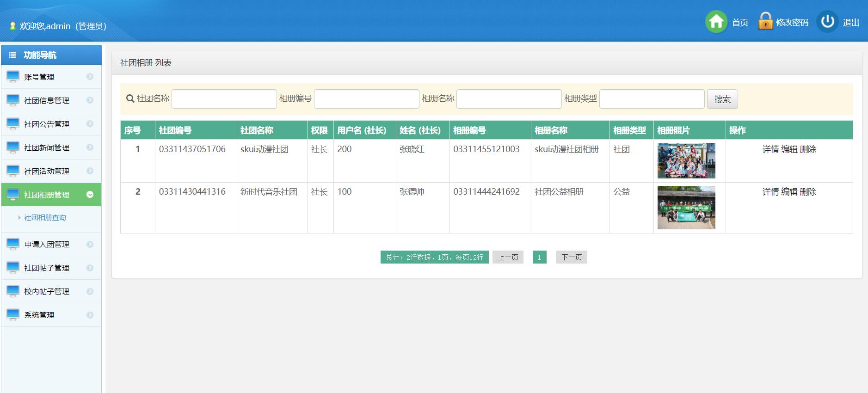This screenshot has width=868, height=393.
Task: Click 编辑 for 社团公益相册
Action: pos(789,192)
